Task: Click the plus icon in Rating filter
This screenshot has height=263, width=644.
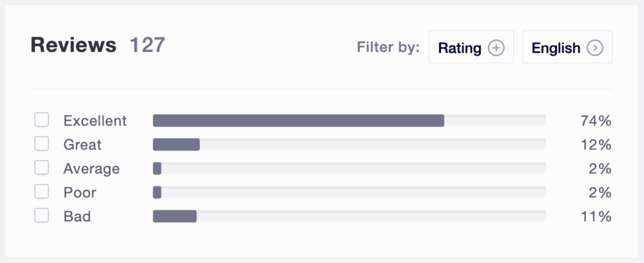Action: point(496,48)
